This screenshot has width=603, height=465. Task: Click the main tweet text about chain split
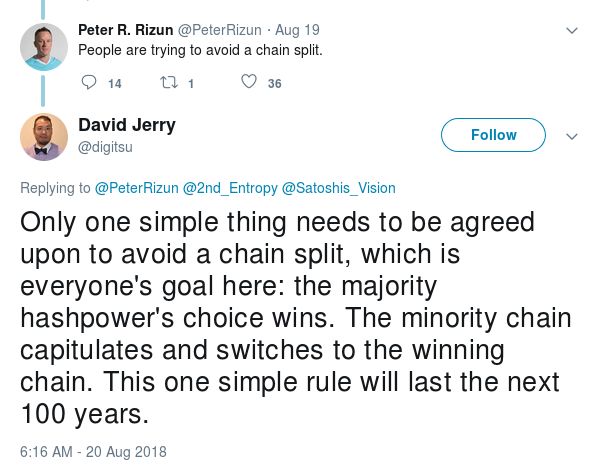295,317
